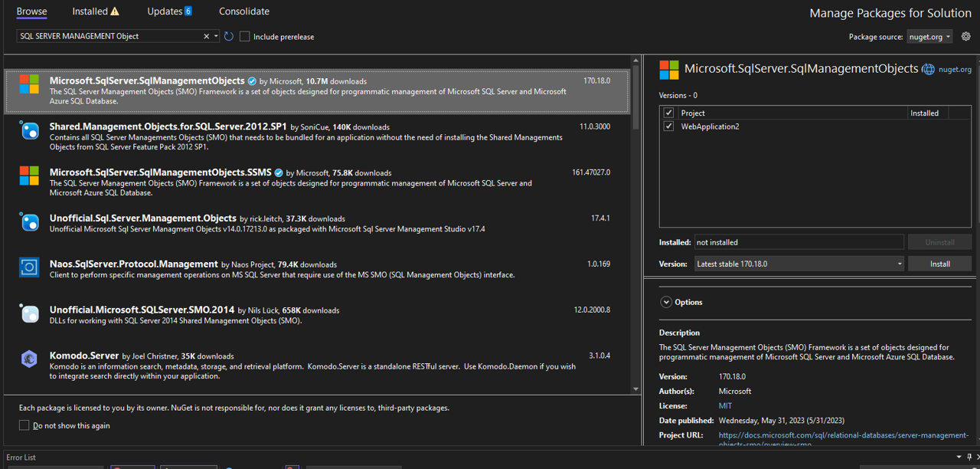Select Naos.SqlServer.Protocol.Management package title

134,264
